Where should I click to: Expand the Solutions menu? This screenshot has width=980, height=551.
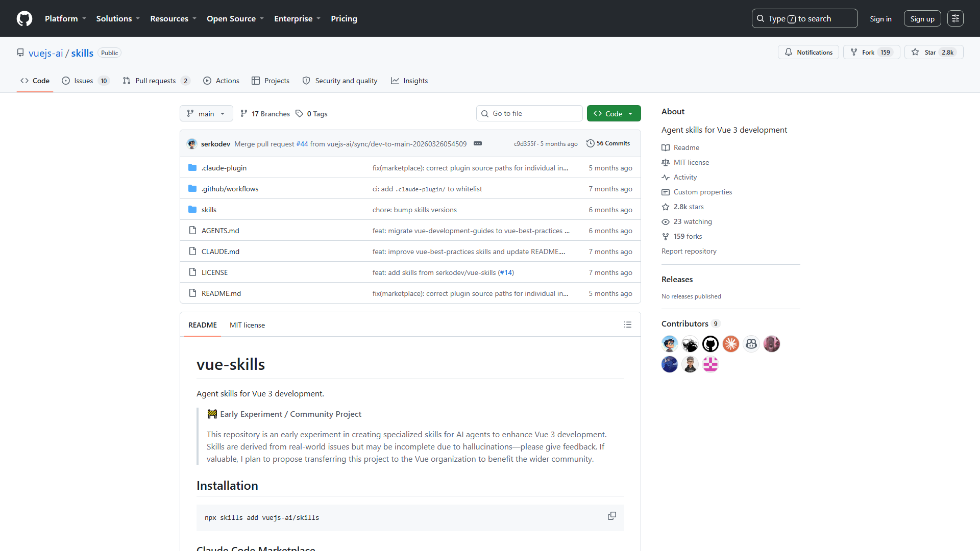pyautogui.click(x=118, y=18)
